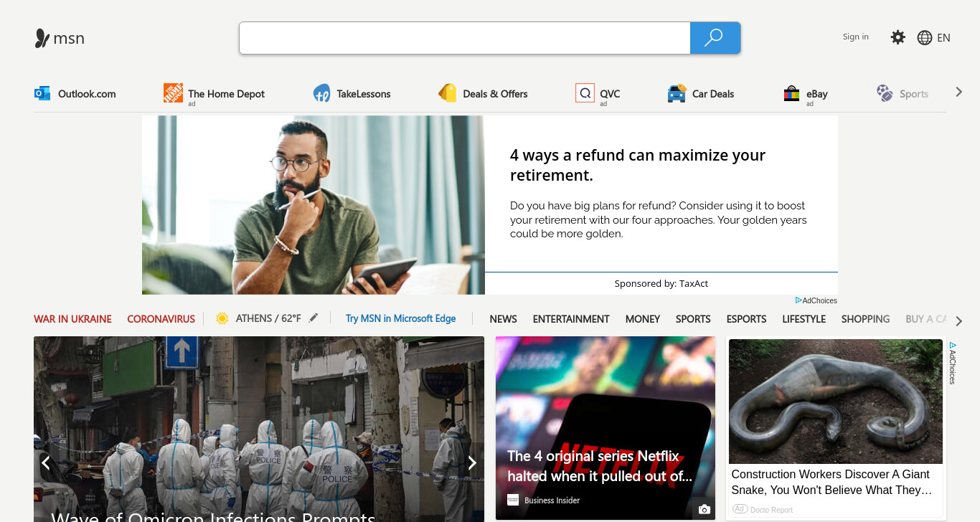980x522 pixels.
Task: Click the Sign in link
Action: [x=856, y=37]
